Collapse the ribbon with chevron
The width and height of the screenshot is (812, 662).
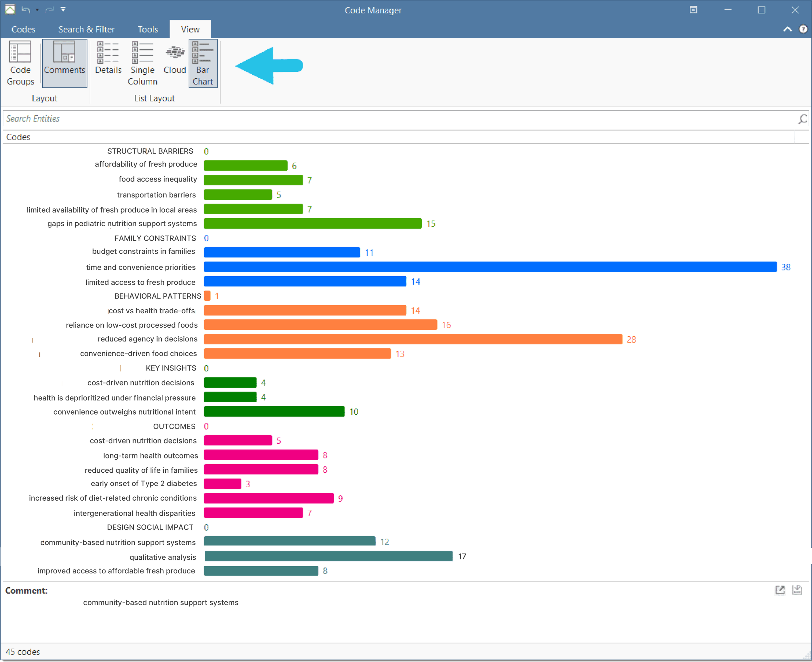click(x=787, y=29)
